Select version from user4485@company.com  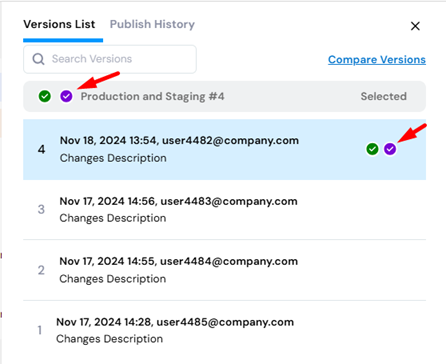pyautogui.click(x=224, y=330)
